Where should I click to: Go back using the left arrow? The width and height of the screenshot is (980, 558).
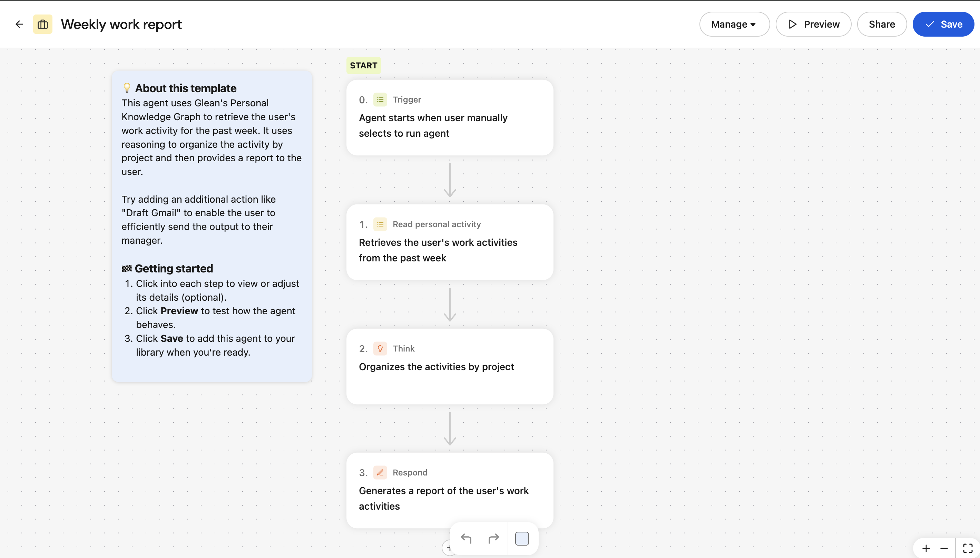(19, 24)
